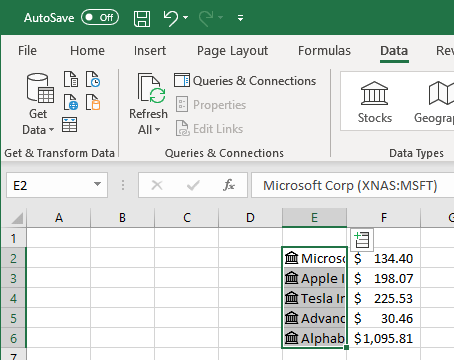Click the Edit Links button
The image size is (454, 360).
(x=209, y=129)
